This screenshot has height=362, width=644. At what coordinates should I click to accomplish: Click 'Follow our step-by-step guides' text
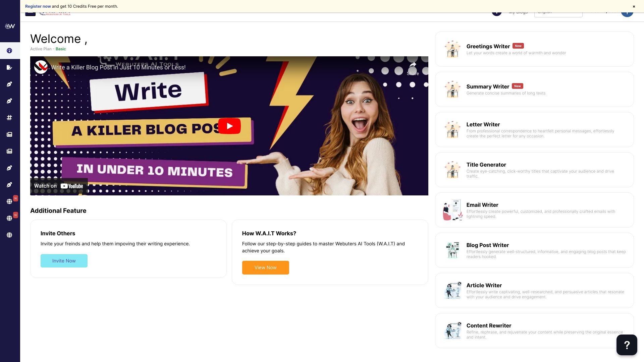click(323, 247)
